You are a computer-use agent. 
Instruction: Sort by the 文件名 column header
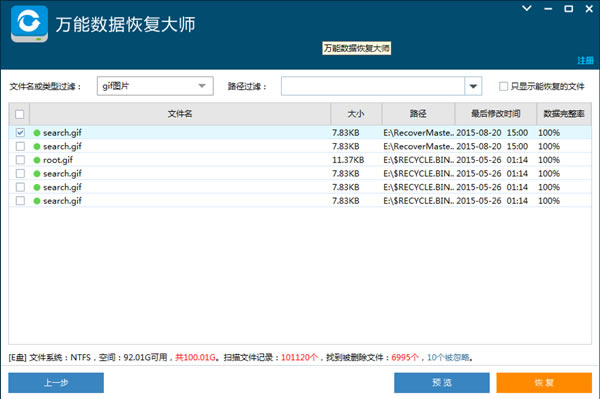[x=180, y=114]
